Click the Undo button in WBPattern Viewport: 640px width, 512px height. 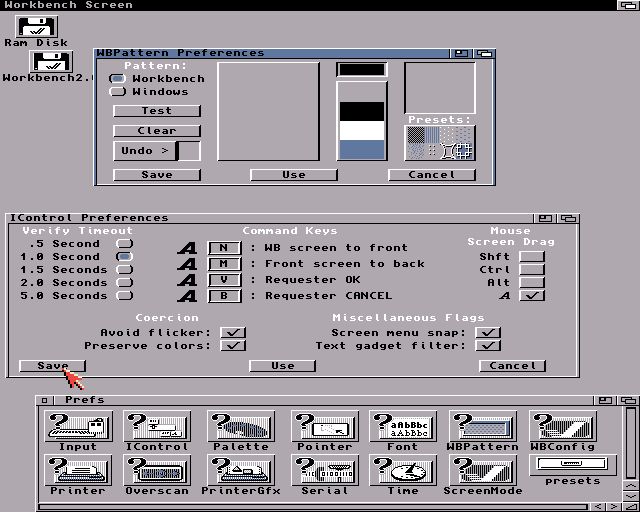point(145,151)
